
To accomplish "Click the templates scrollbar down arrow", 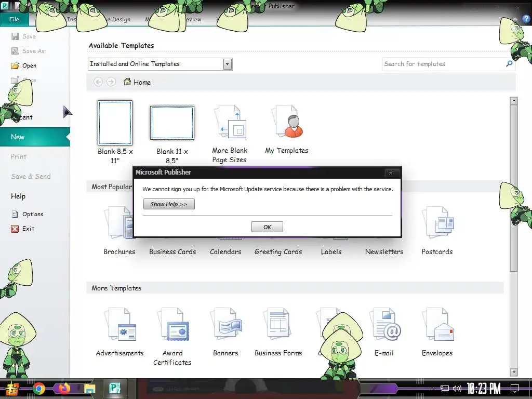I will pyautogui.click(x=514, y=372).
